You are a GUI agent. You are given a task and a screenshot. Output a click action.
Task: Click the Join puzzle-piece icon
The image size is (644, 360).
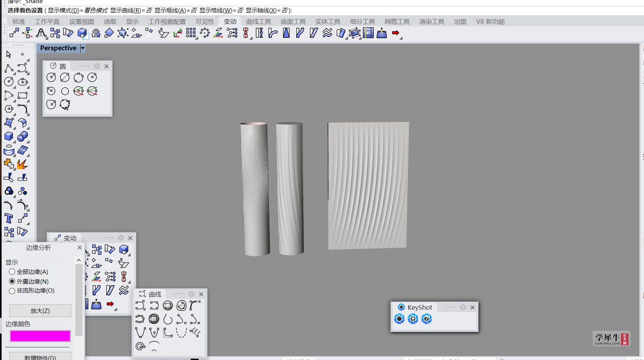pyautogui.click(x=9, y=164)
